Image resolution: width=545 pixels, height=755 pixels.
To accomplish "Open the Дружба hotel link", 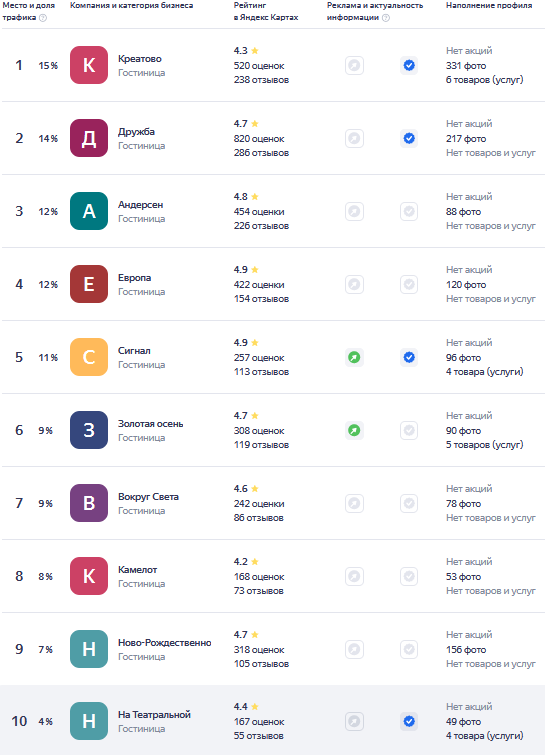I will 136,131.
